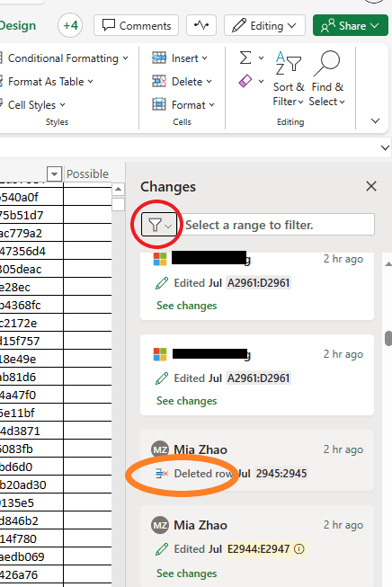Viewport: 392px width, 587px height.
Task: Select cell containing 15f757
Action: (x=31, y=341)
